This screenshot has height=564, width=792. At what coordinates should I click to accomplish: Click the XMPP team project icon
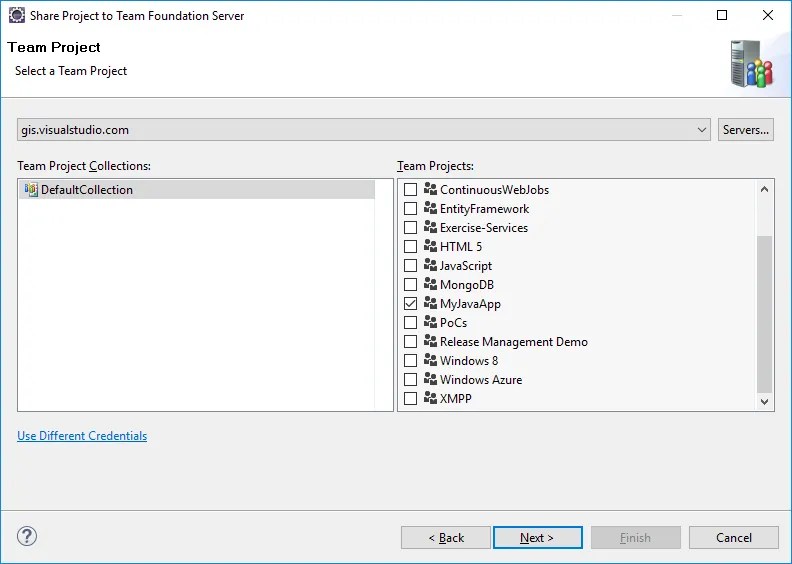pos(430,398)
